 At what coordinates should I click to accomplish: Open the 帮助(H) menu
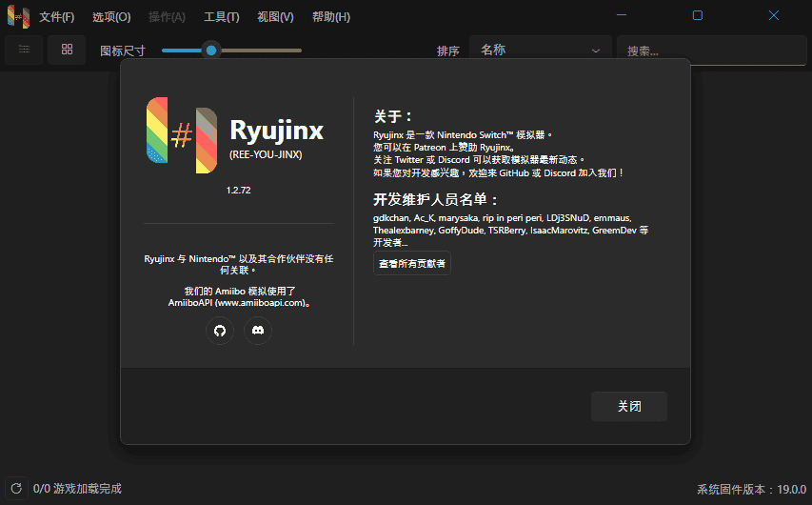point(331,17)
